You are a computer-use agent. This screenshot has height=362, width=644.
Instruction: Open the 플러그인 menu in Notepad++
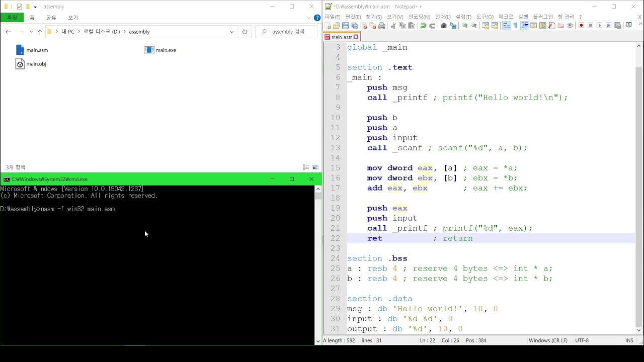coord(543,17)
